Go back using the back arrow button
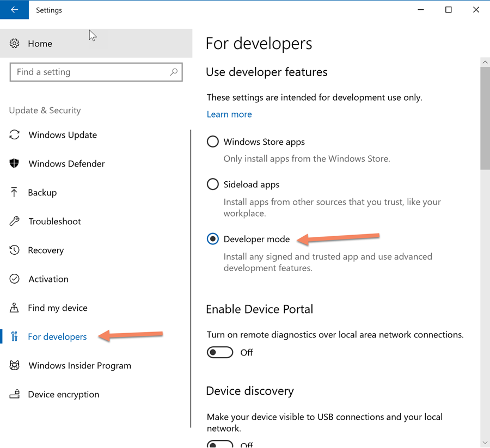 click(14, 10)
